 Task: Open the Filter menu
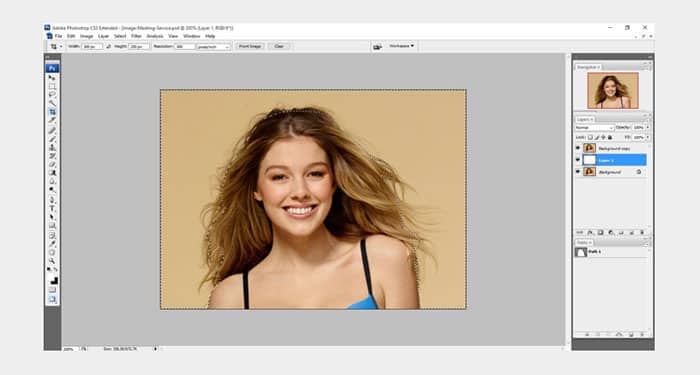point(136,36)
